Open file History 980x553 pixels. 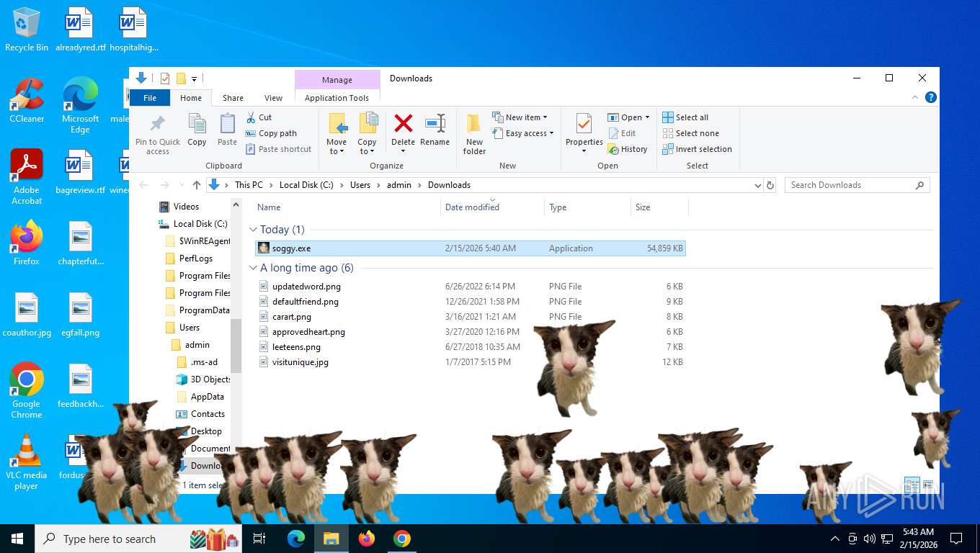628,149
